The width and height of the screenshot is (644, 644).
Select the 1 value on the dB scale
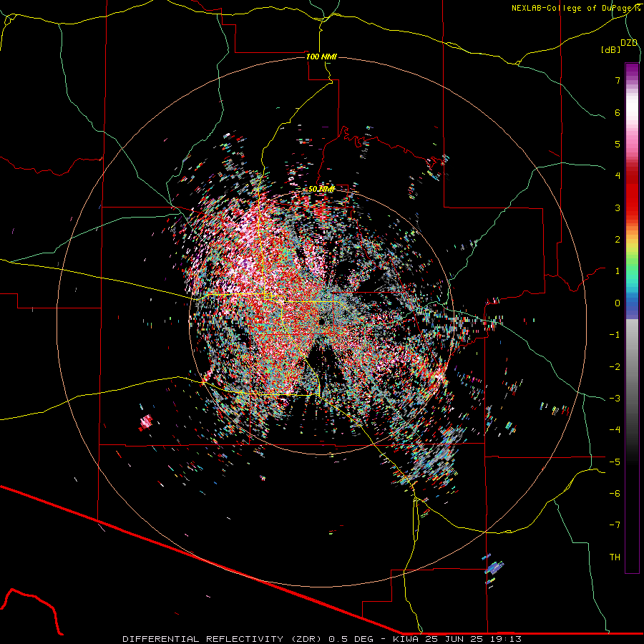618,271
